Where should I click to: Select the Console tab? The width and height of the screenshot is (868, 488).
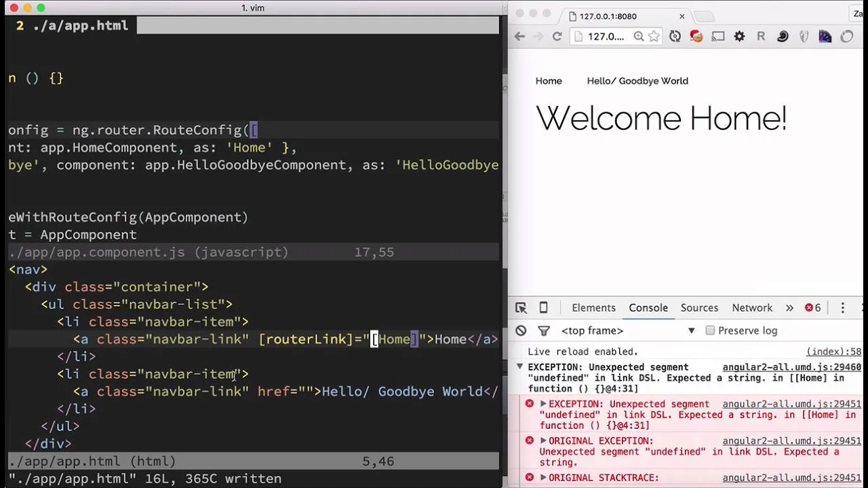point(648,308)
